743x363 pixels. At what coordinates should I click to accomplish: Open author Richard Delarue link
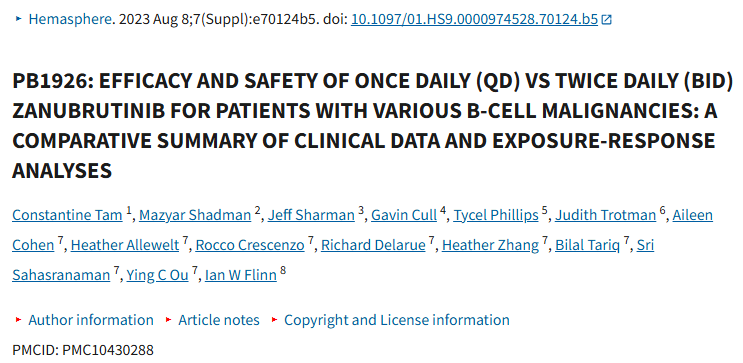pyautogui.click(x=373, y=245)
